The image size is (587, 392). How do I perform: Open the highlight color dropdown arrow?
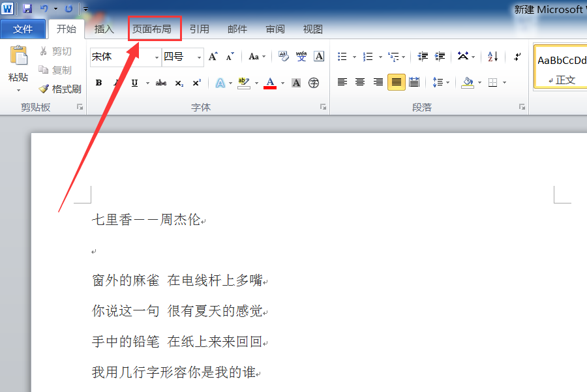[x=256, y=83]
